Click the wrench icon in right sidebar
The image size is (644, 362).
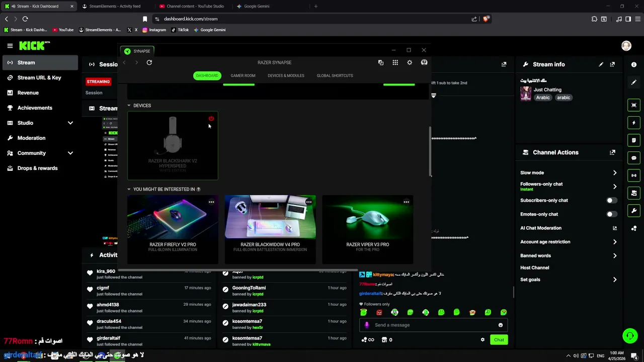tap(634, 211)
